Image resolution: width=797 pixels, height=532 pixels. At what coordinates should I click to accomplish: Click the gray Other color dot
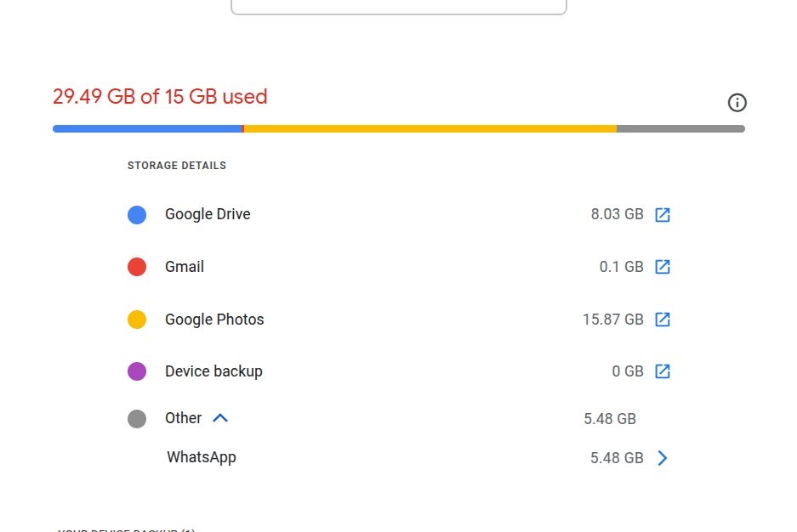click(137, 418)
